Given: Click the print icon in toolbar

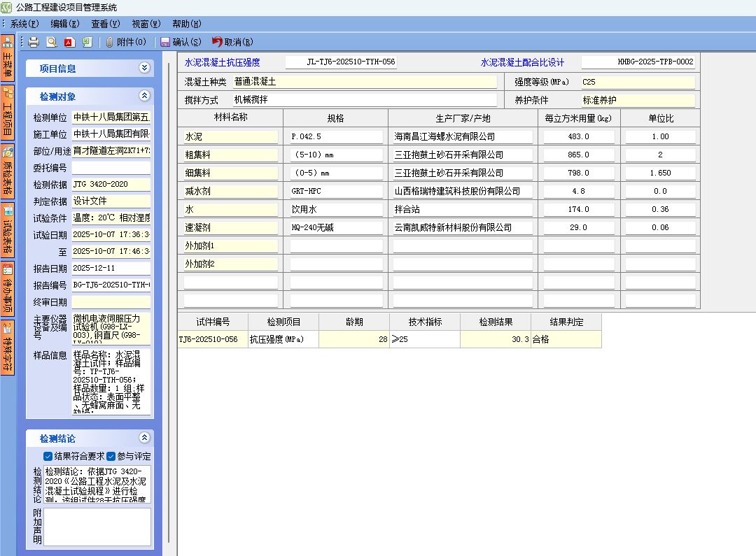Looking at the screenshot, I should (x=34, y=42).
